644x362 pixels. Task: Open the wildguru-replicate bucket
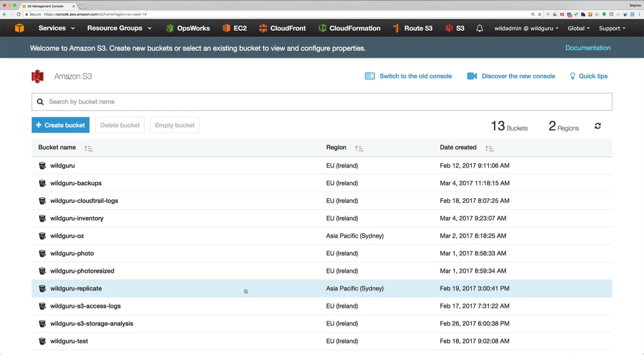(76, 289)
